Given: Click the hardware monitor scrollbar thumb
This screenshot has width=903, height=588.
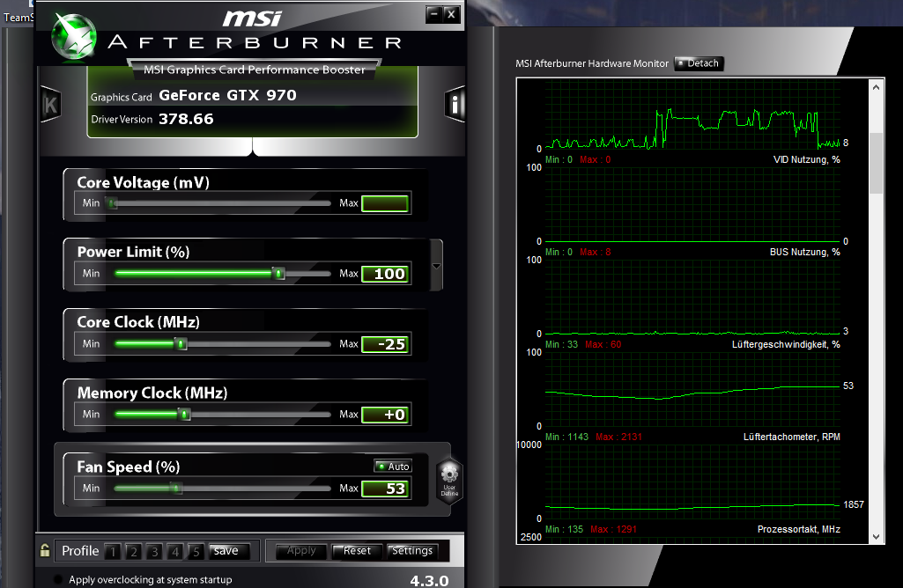Looking at the screenshot, I should pyautogui.click(x=876, y=164).
